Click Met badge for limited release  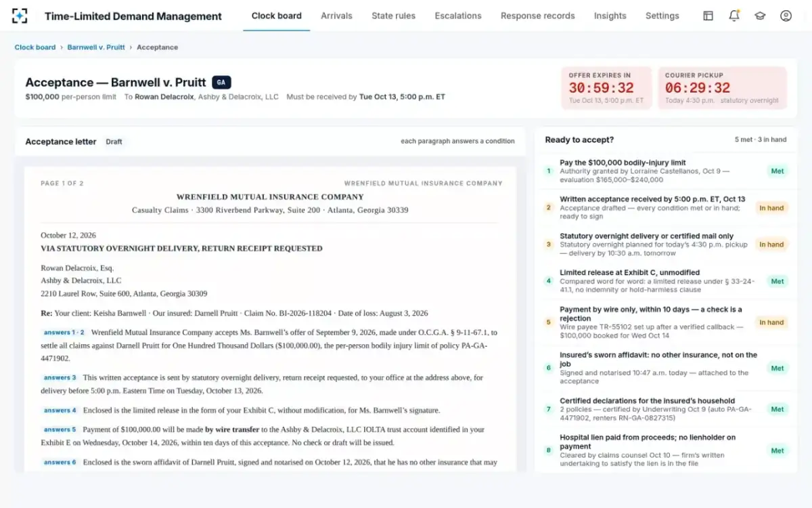pyautogui.click(x=777, y=281)
